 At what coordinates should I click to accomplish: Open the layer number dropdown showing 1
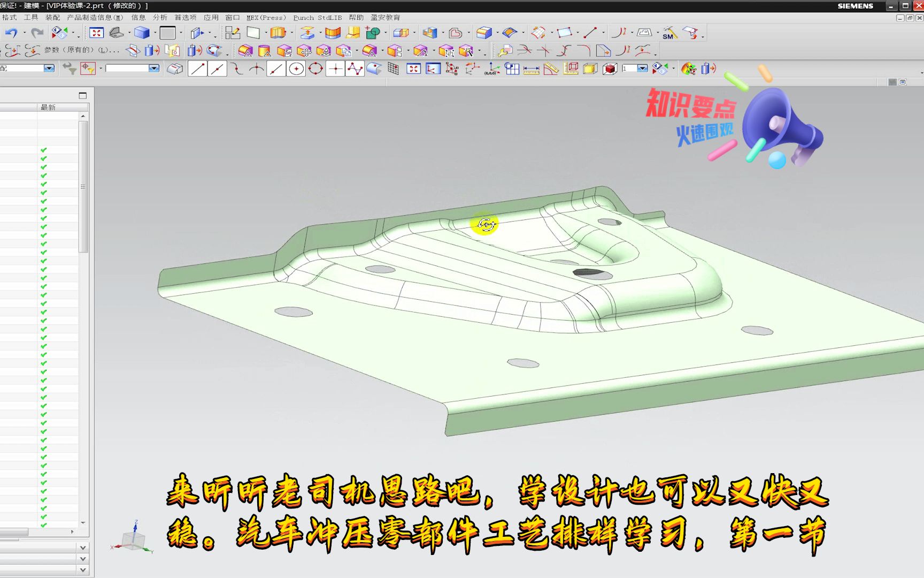(x=642, y=69)
